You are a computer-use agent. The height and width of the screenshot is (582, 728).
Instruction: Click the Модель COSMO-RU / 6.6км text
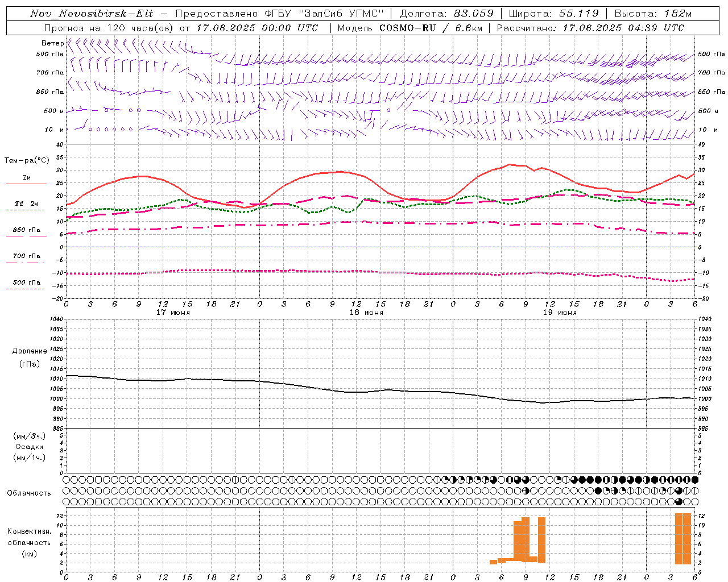coord(411,28)
